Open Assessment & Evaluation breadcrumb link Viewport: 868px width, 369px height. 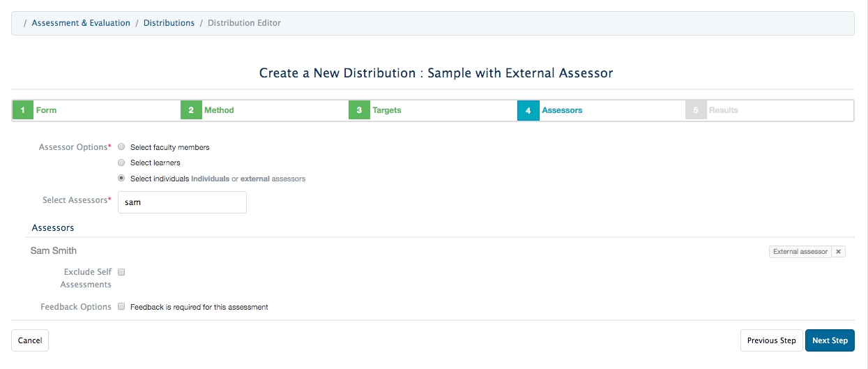tap(81, 23)
